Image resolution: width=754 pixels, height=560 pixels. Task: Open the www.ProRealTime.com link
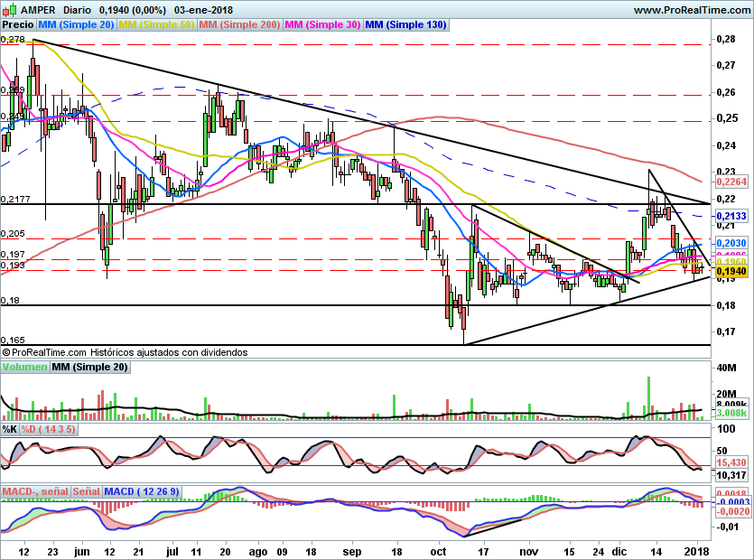692,9
